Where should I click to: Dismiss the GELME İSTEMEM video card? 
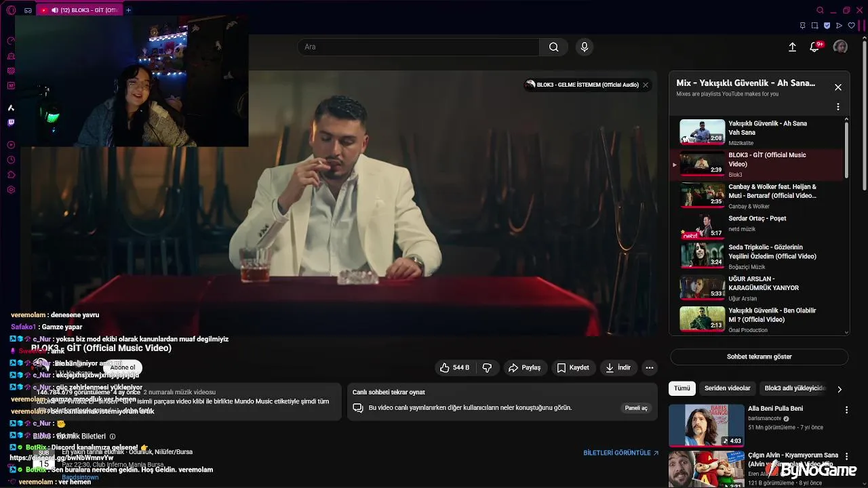[646, 85]
